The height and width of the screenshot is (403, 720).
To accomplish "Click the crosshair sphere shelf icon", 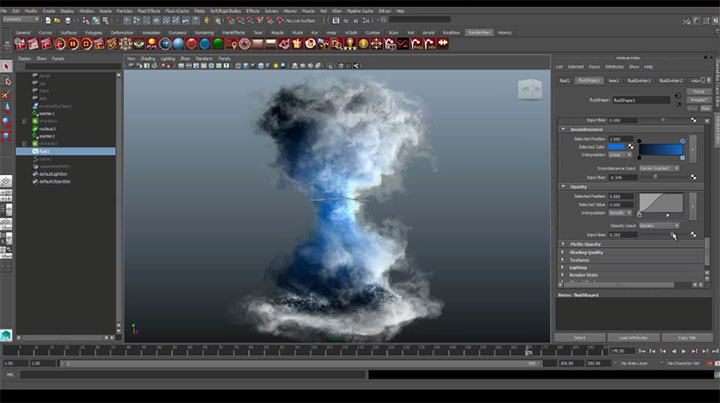I will coord(165,44).
